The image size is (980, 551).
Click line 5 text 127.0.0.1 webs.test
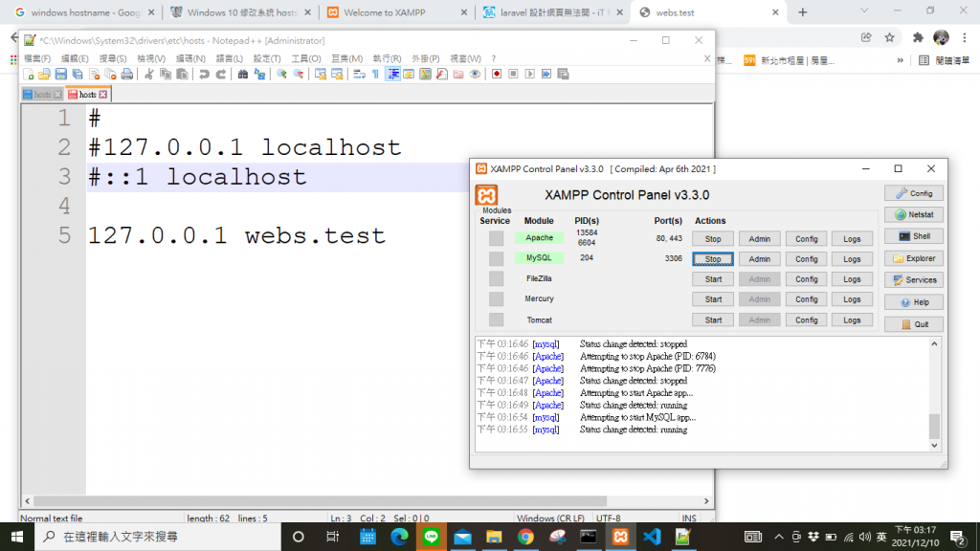coord(236,235)
